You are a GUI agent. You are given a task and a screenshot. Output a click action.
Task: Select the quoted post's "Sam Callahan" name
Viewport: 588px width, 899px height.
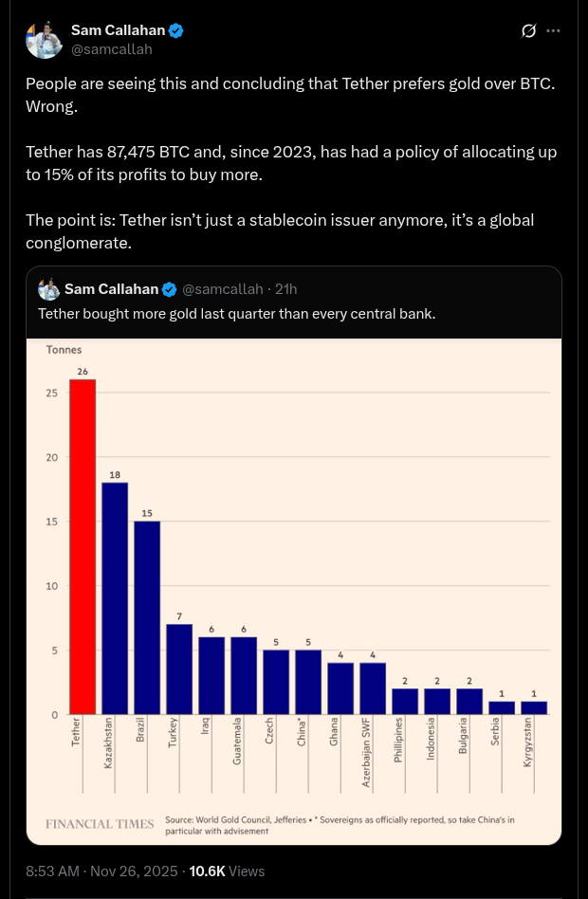[112, 289]
